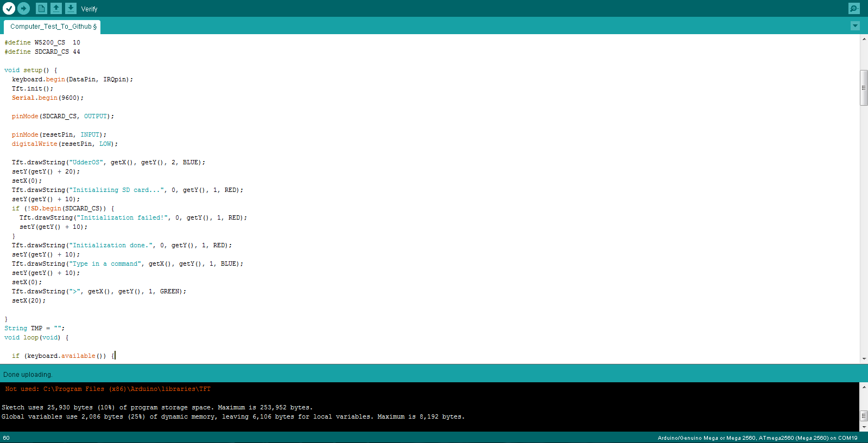
Task: Click the 'Tft.init();' line
Action: tap(33, 88)
